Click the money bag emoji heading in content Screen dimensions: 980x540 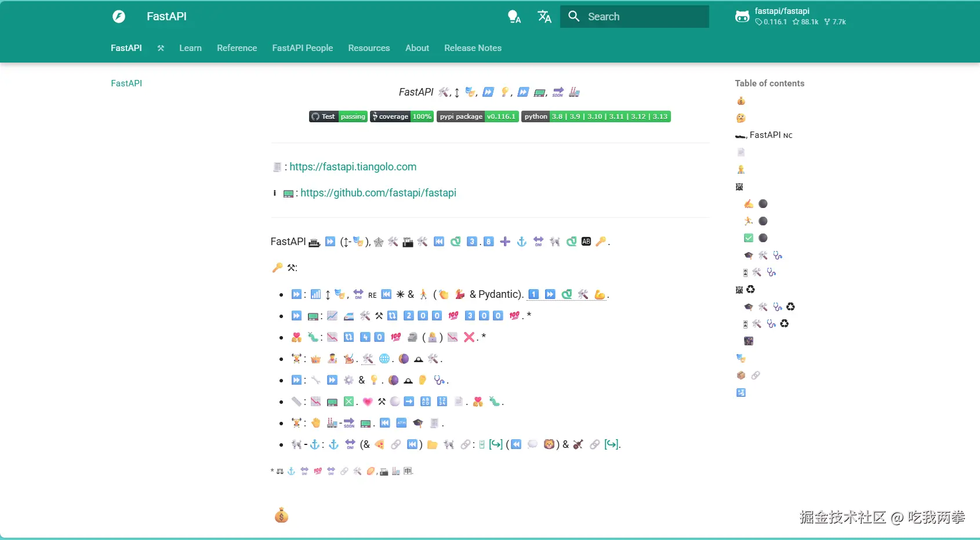281,515
